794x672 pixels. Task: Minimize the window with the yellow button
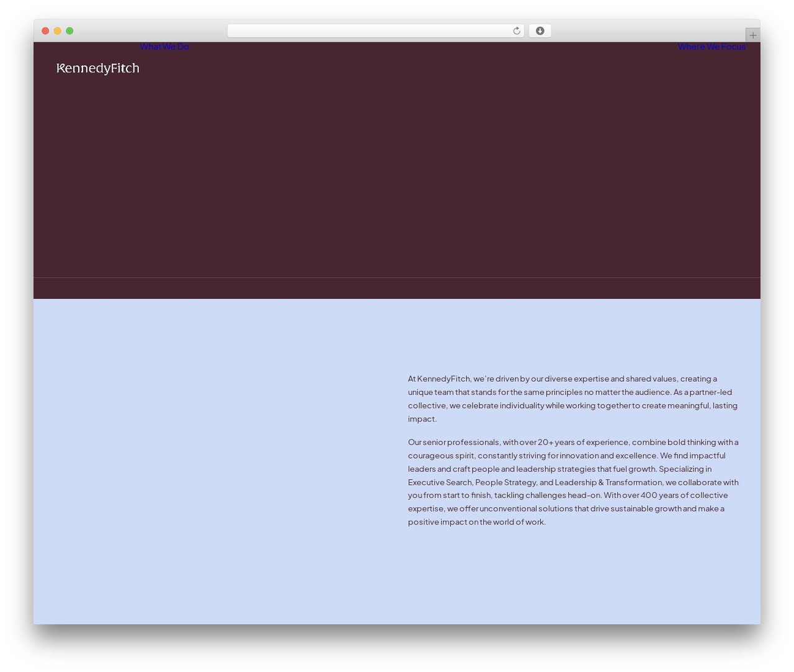click(x=57, y=31)
